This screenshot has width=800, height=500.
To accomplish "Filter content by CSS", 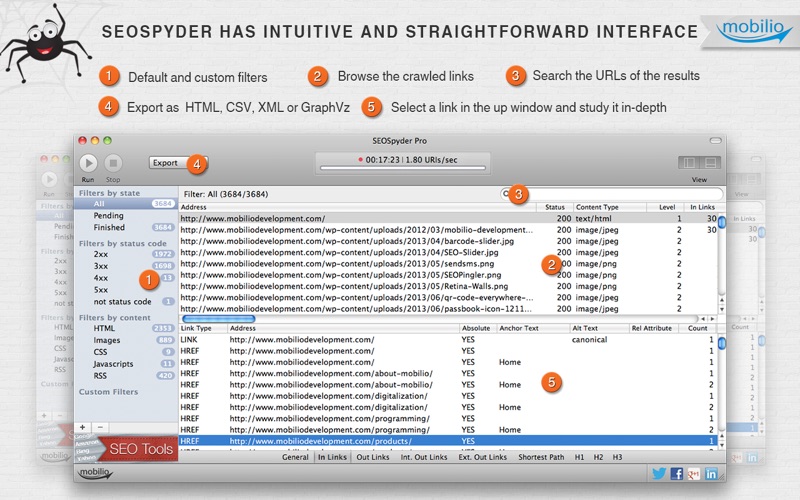I will pyautogui.click(x=126, y=352).
